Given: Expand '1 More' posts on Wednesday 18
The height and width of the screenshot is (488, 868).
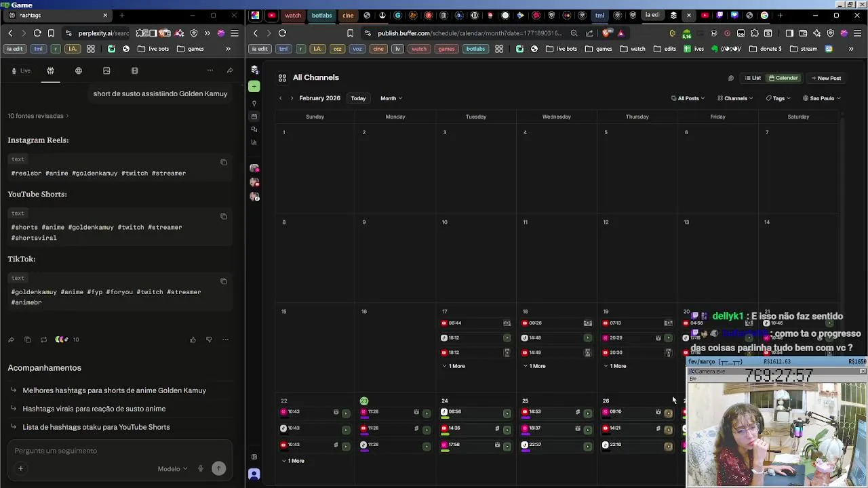Looking at the screenshot, I should (x=534, y=366).
